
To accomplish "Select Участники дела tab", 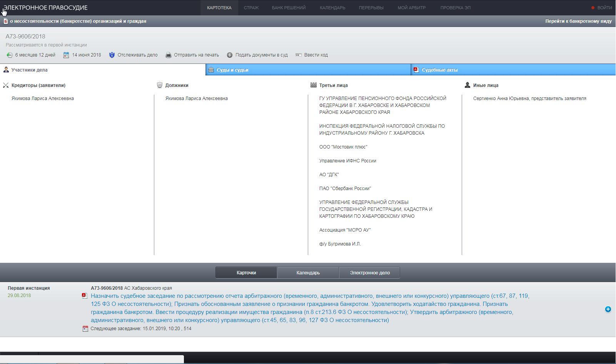I will click(29, 70).
